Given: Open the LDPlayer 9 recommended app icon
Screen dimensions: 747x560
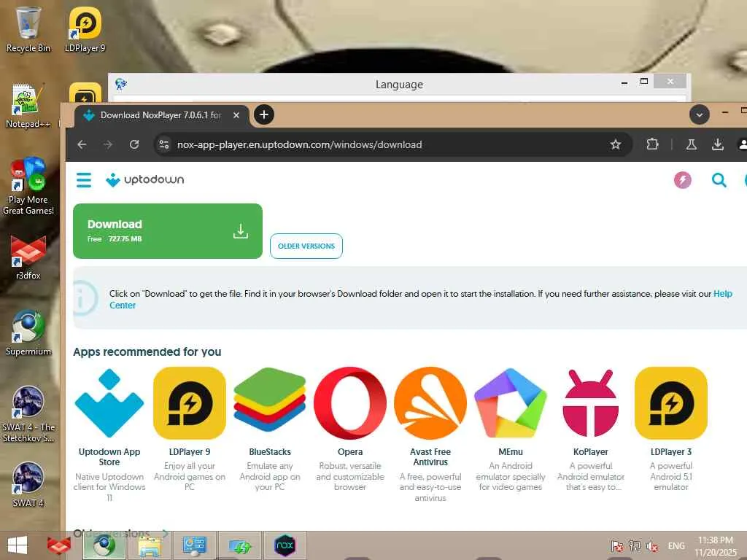Looking at the screenshot, I should pos(190,402).
